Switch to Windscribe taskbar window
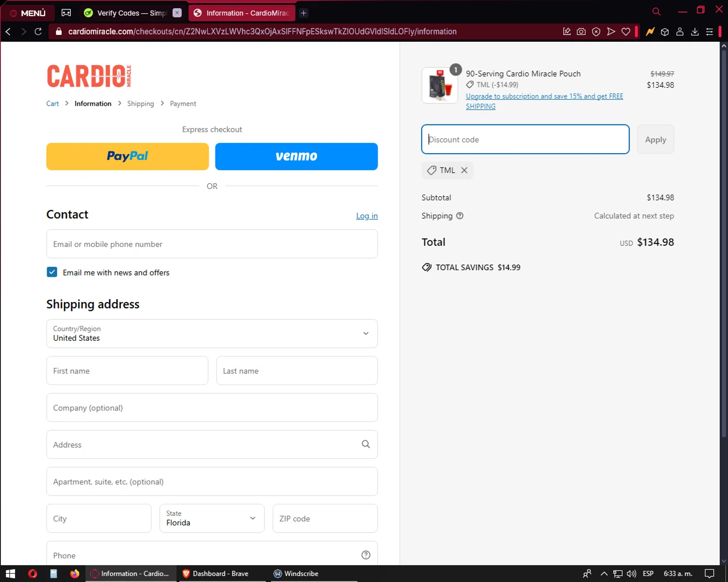 313,574
